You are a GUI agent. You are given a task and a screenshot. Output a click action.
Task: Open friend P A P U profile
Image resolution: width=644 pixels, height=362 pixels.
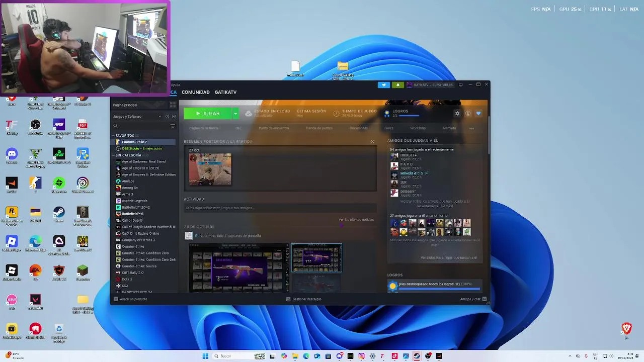(x=407, y=164)
